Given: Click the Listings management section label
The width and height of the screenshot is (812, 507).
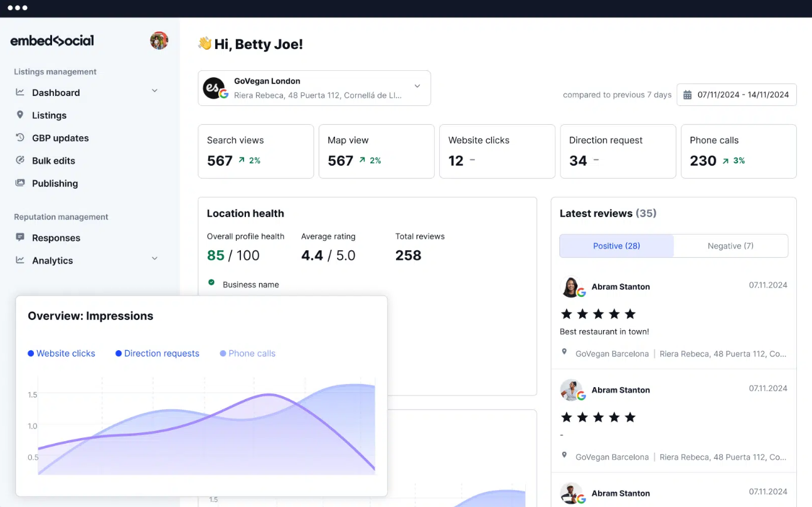Looking at the screenshot, I should pos(55,72).
